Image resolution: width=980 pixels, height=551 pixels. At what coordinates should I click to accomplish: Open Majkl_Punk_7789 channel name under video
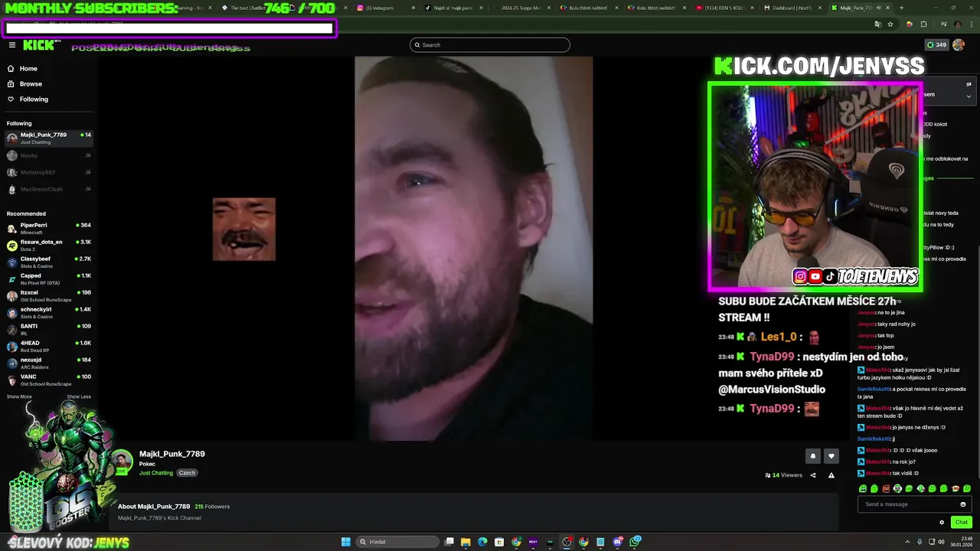[x=172, y=454]
